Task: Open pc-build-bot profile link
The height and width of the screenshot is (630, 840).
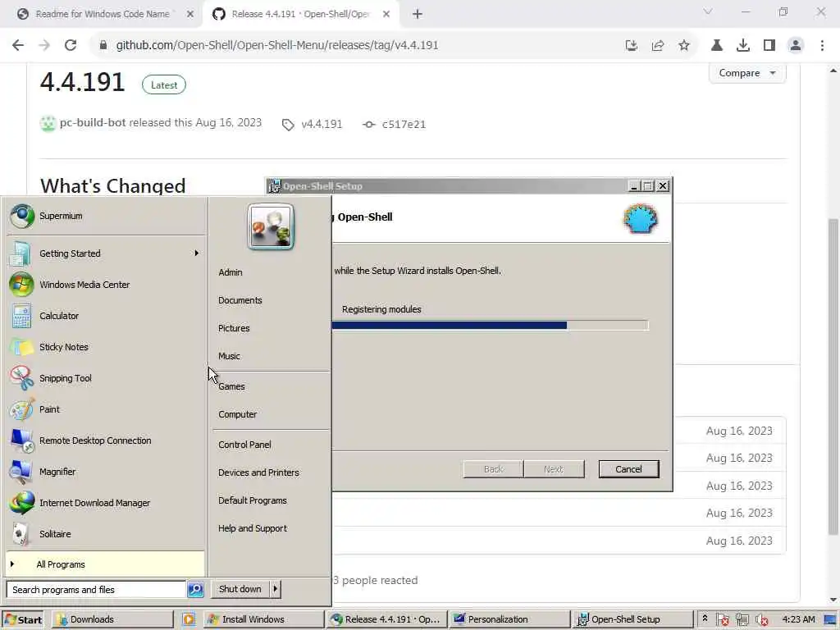Action: [x=93, y=123]
